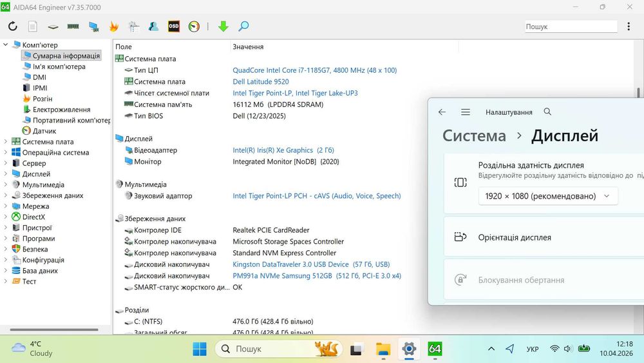Open the Settings hamburger navigation menu
This screenshot has width=644, height=363.
click(x=466, y=112)
